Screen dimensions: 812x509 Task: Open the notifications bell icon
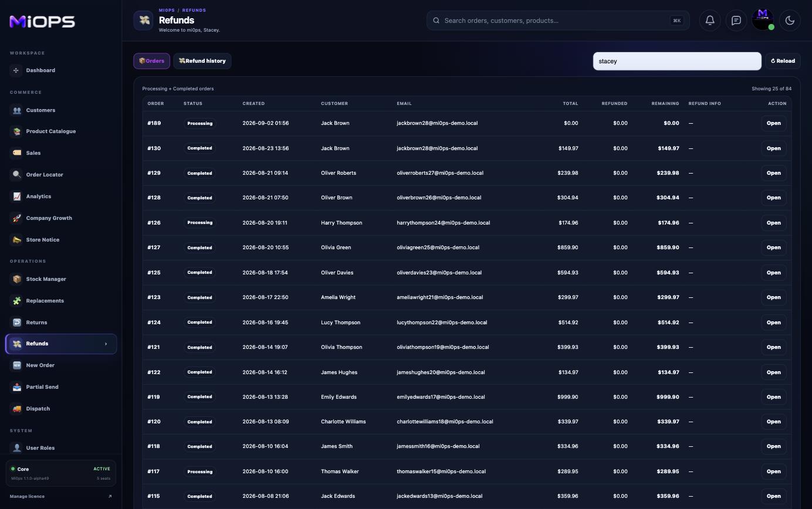pos(710,21)
